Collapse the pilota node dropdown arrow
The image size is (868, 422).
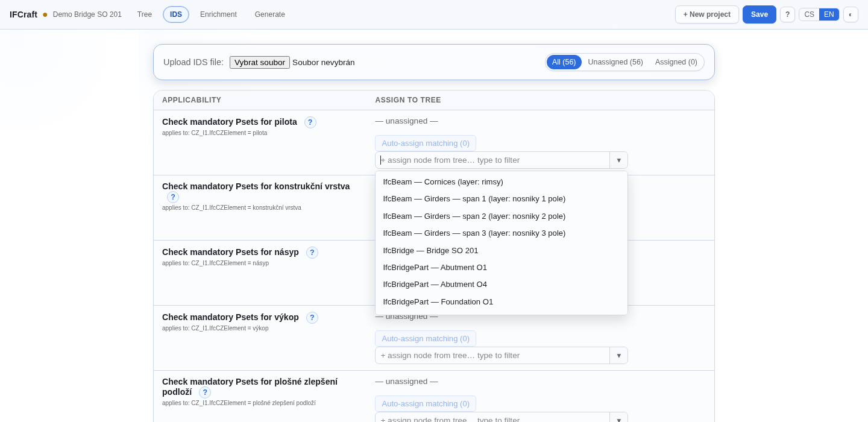click(x=618, y=160)
